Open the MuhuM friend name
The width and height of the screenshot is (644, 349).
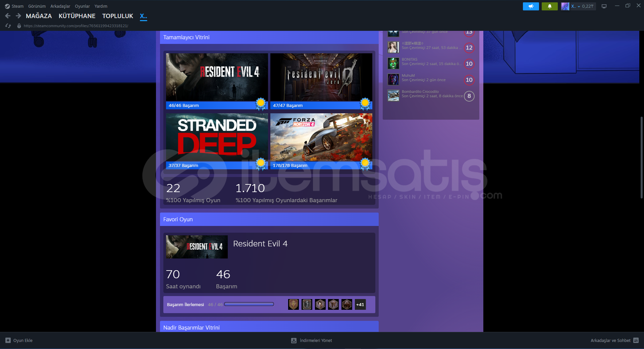[408, 75]
